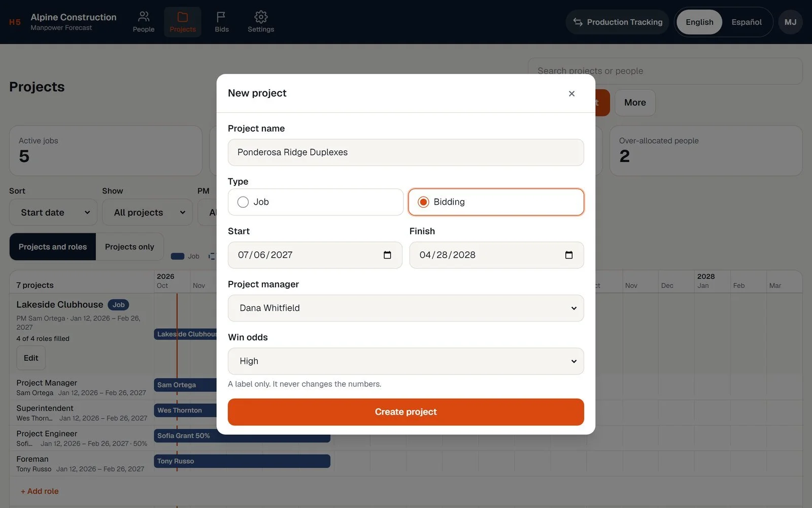812x508 pixels.
Task: Click the Wes Thornton timeline bar
Action: click(185, 410)
